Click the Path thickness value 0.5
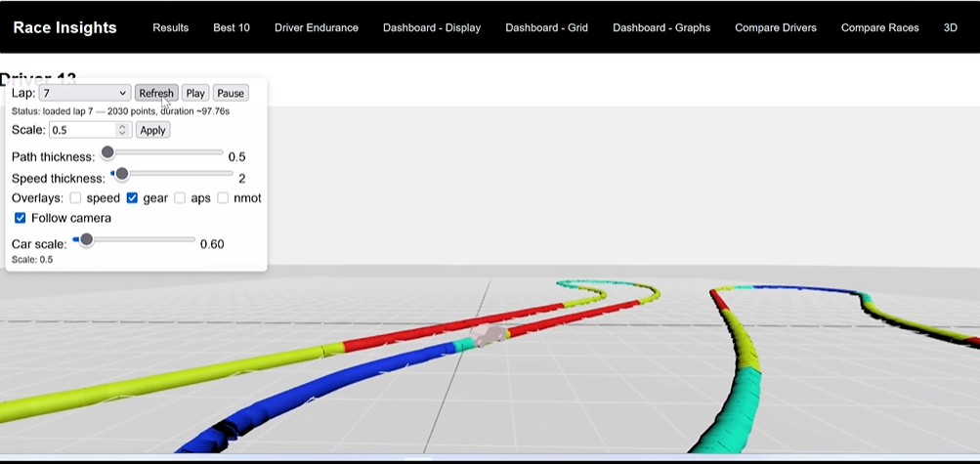980x464 pixels. point(236,156)
